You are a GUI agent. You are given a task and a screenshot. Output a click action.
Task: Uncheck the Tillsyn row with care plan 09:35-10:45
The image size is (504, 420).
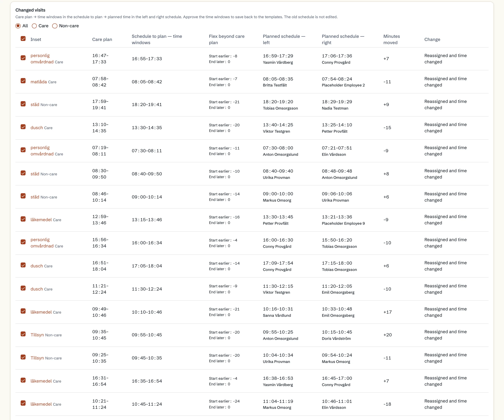[23, 334]
